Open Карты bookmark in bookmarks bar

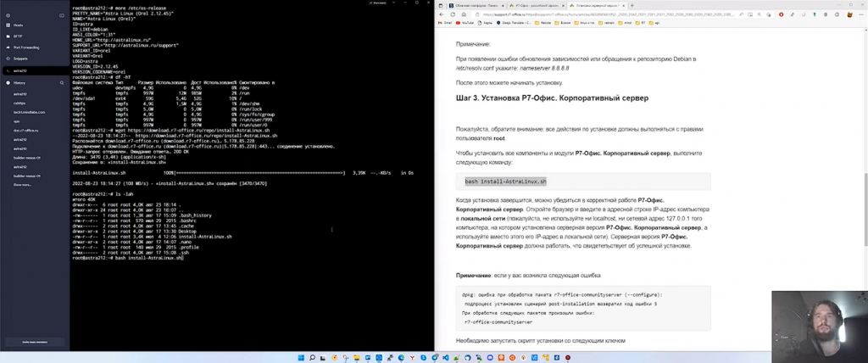coord(485,23)
